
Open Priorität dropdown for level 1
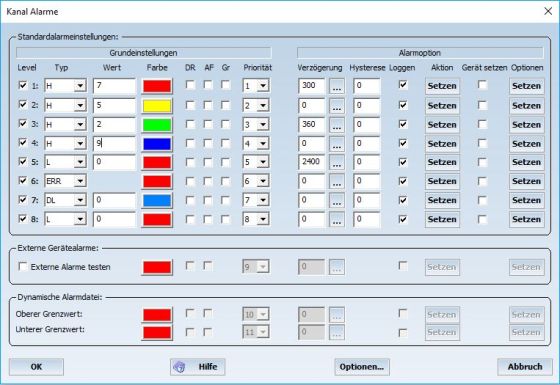[x=263, y=86]
